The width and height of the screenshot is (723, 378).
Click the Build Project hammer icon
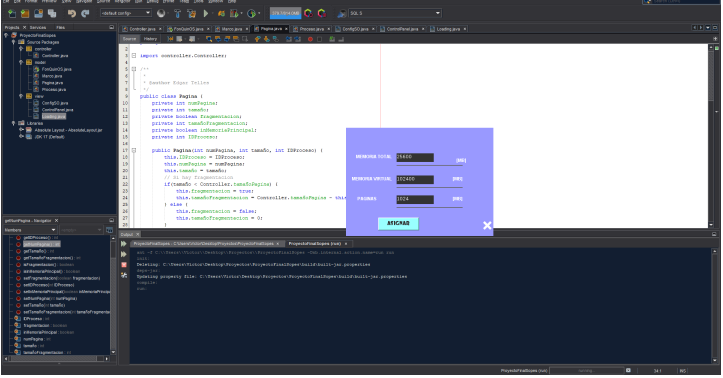coord(178,13)
